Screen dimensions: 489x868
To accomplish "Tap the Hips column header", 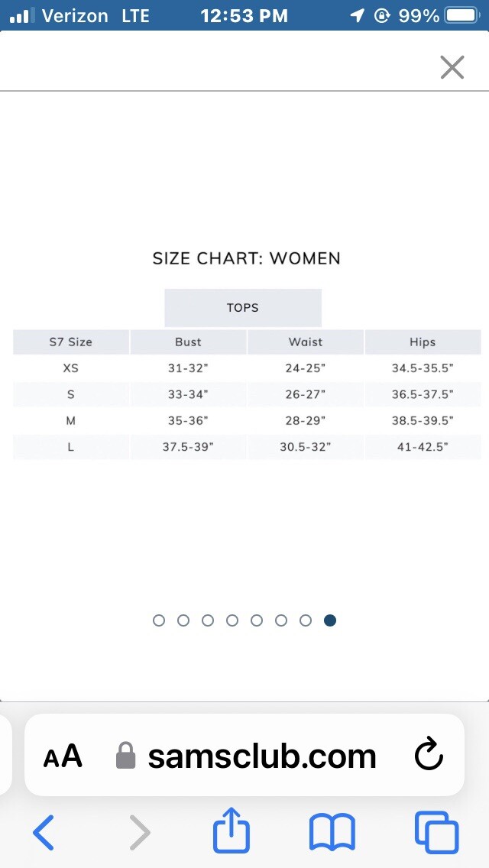I will point(423,342).
